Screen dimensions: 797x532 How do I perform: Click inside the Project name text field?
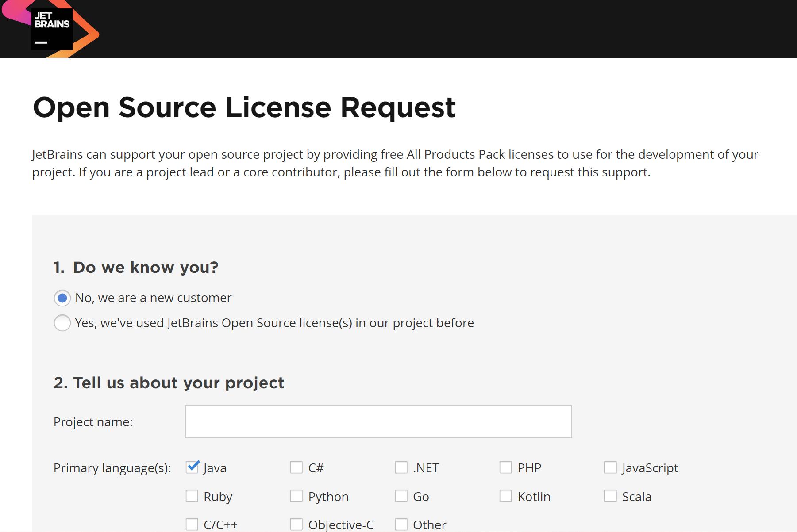[378, 421]
